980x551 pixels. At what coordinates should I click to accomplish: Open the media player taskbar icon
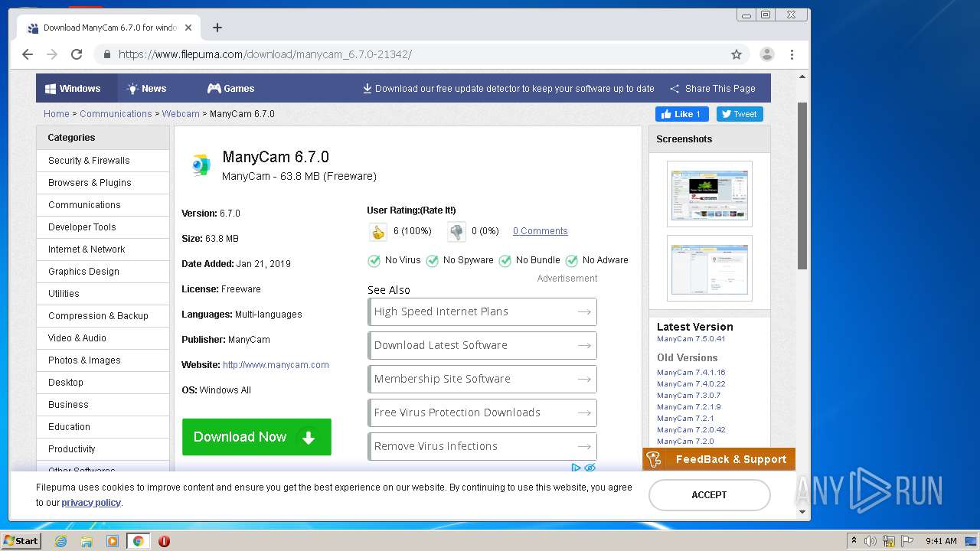113,541
